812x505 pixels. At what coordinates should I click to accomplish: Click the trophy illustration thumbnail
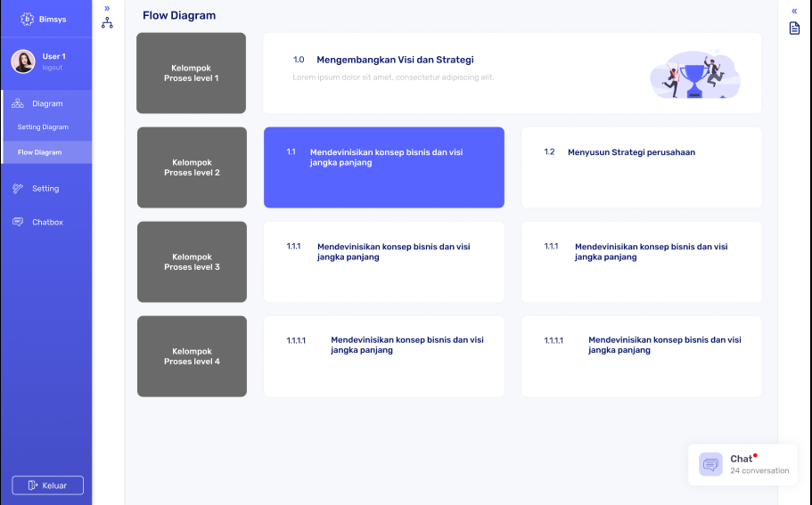click(695, 74)
